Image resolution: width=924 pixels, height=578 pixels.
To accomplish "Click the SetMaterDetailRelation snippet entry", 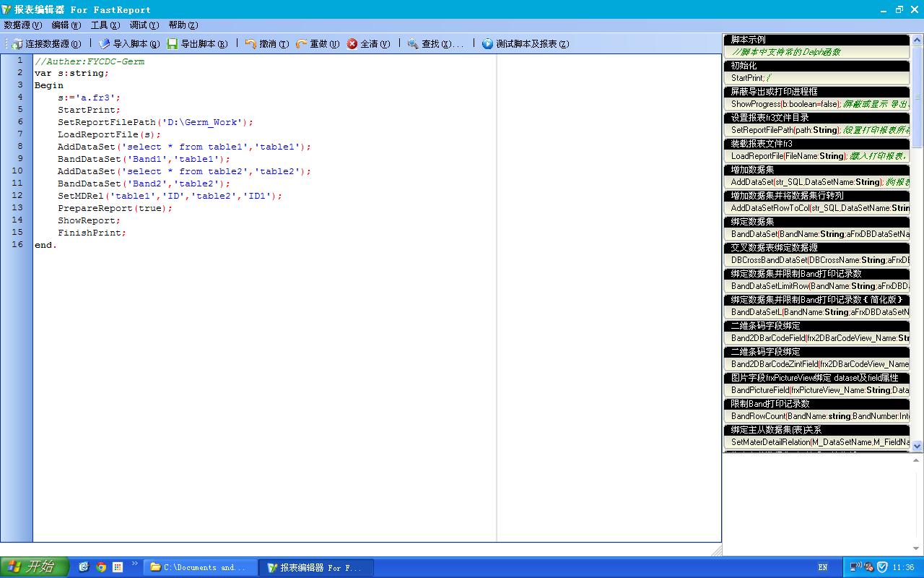I will click(816, 441).
